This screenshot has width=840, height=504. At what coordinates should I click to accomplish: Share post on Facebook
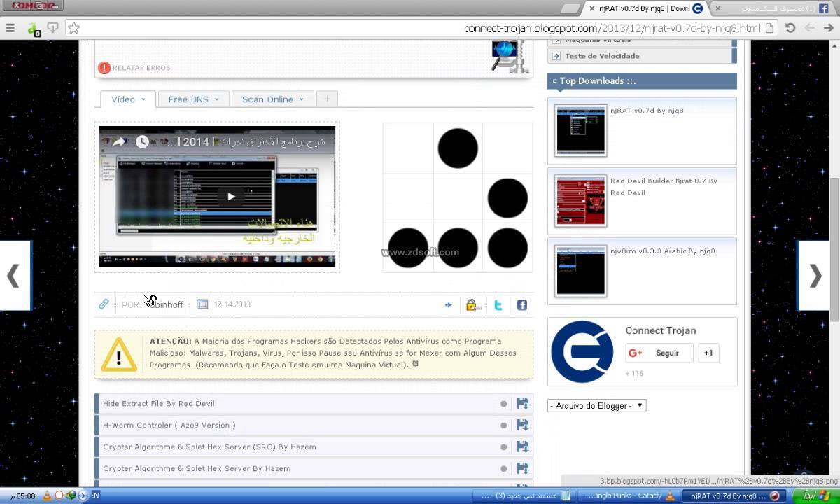pyautogui.click(x=522, y=305)
